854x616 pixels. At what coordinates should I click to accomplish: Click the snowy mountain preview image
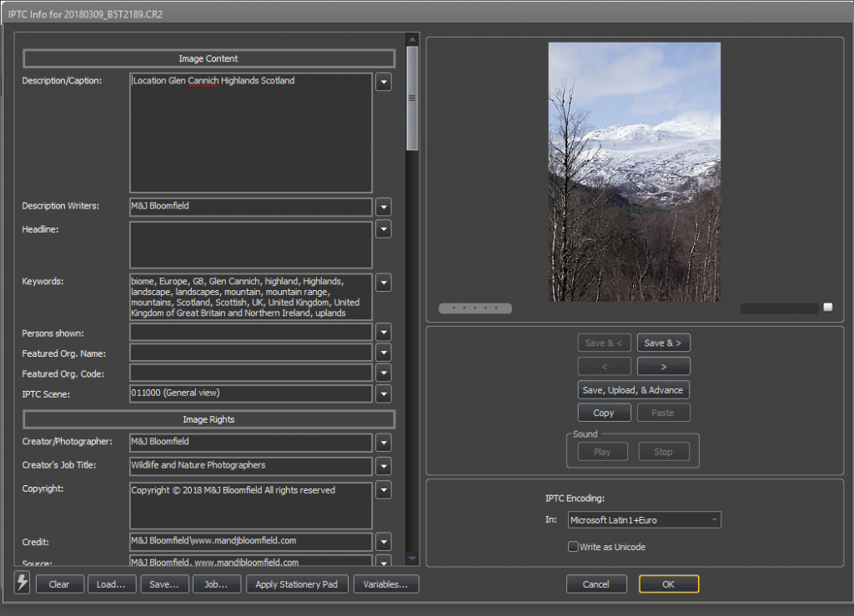pyautogui.click(x=634, y=172)
